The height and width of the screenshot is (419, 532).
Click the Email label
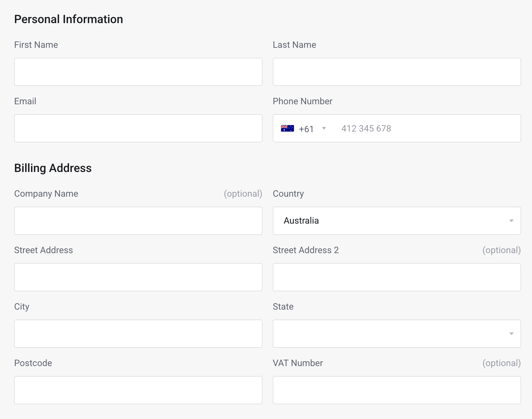[25, 101]
